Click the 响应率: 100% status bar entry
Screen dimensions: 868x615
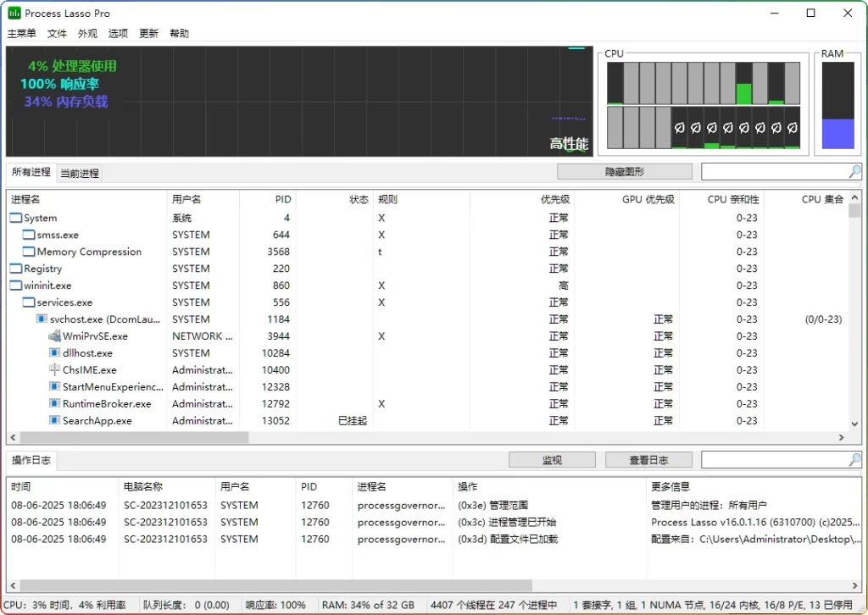coord(275,605)
